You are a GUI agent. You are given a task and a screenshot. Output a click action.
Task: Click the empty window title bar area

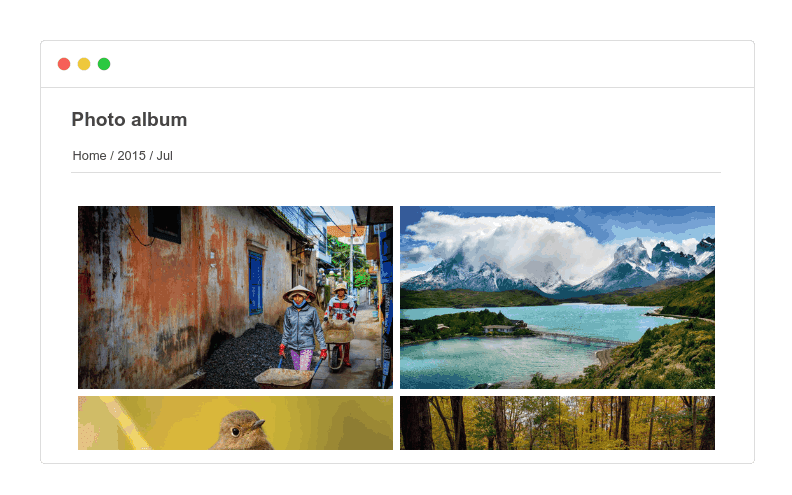[x=429, y=64]
